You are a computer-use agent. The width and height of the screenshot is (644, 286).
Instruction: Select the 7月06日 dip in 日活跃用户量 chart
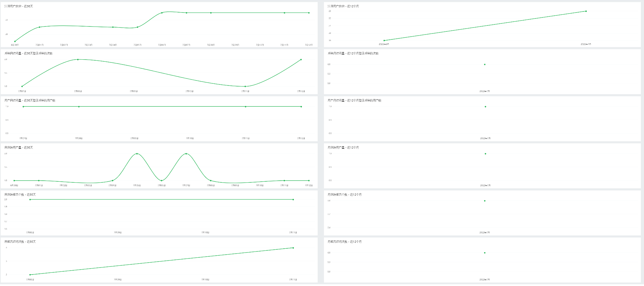click(161, 181)
